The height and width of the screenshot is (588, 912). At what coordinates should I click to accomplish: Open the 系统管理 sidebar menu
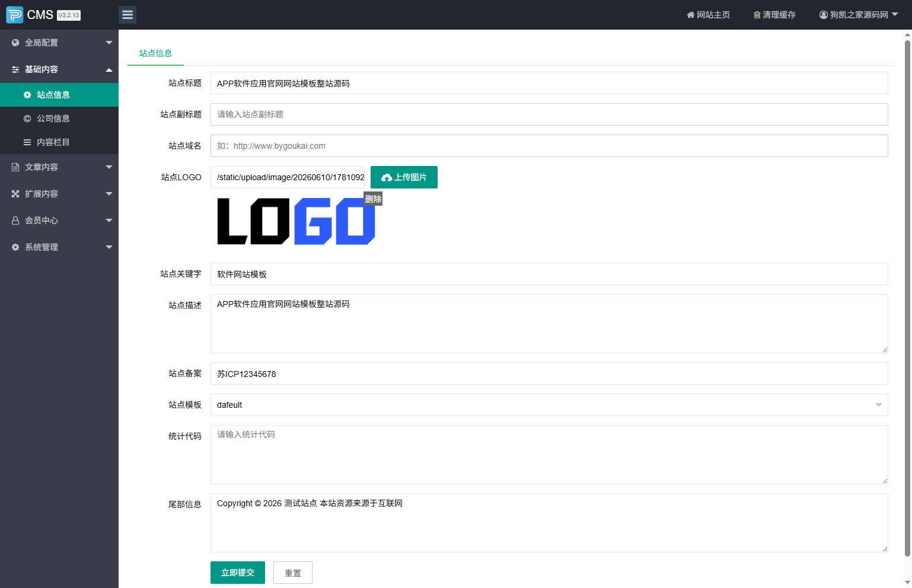tap(59, 247)
